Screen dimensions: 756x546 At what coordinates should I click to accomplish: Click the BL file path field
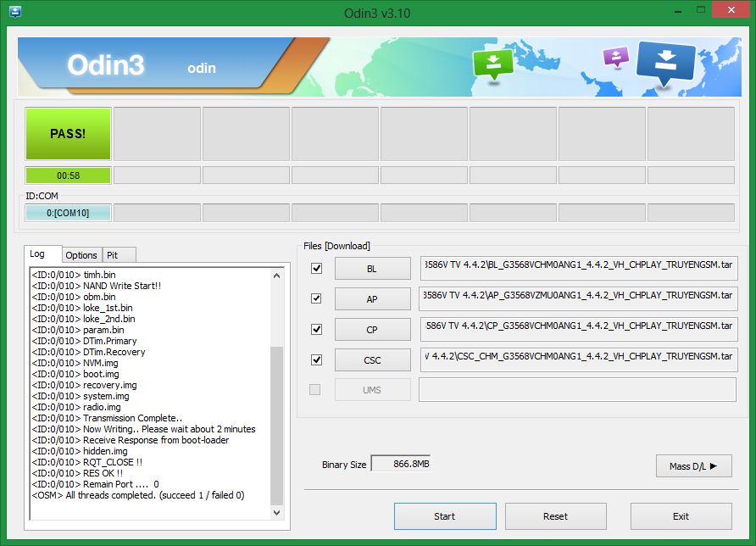pos(579,268)
